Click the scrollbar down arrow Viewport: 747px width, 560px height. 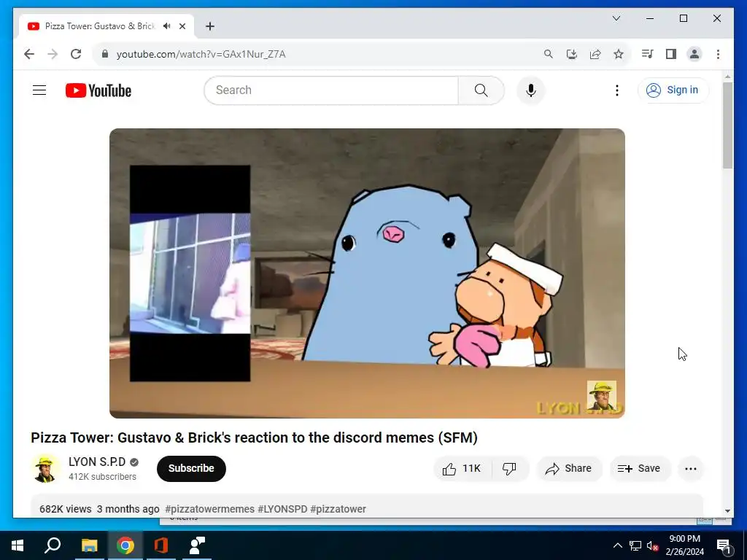pos(727,511)
